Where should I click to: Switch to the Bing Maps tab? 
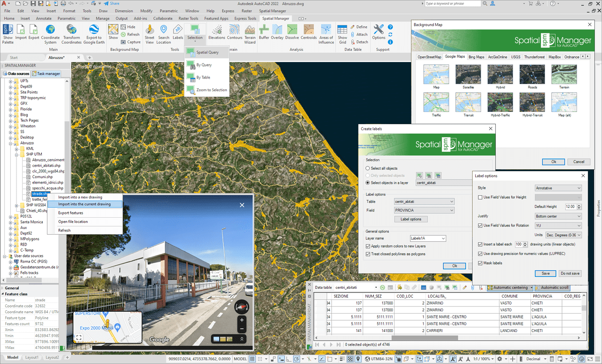[476, 57]
